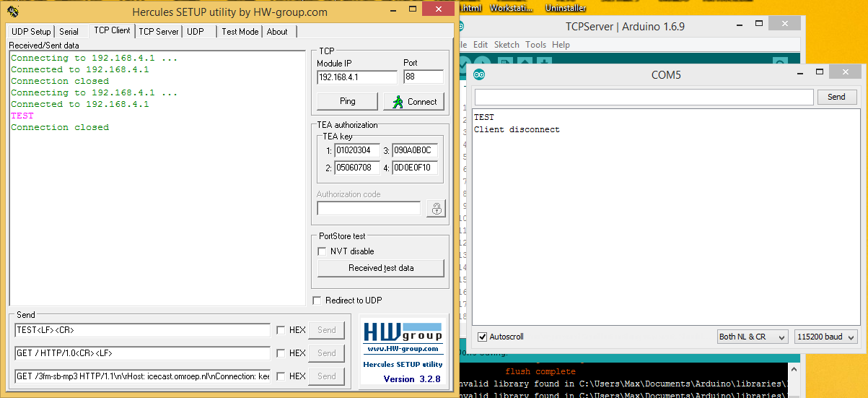
Task: Open the Tools menu in Arduino
Action: click(x=536, y=45)
